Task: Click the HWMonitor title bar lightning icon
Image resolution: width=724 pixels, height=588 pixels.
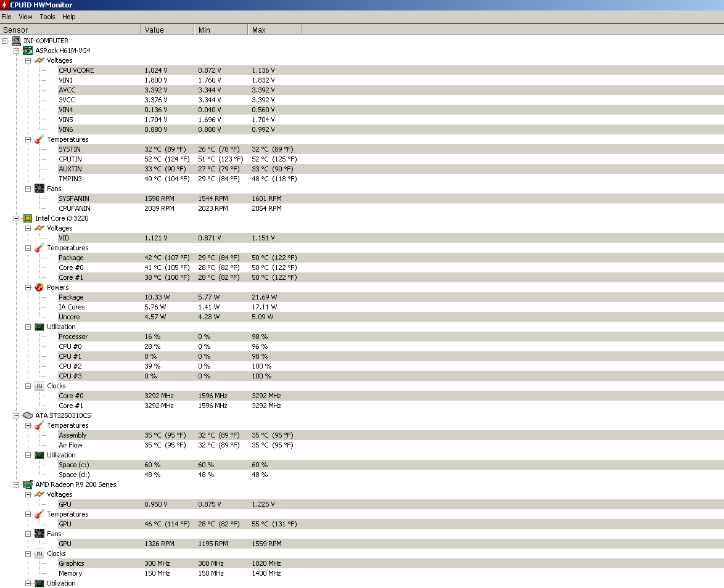Action: point(4,4)
